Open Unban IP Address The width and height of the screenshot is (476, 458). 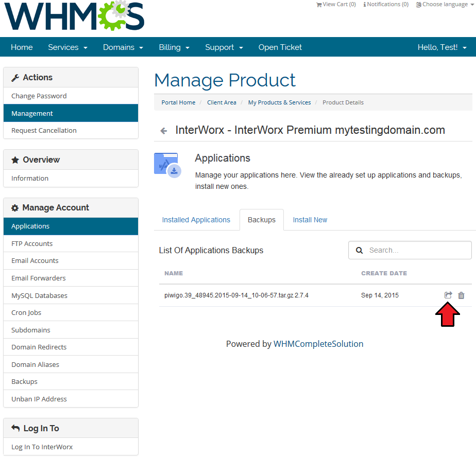(x=71, y=399)
